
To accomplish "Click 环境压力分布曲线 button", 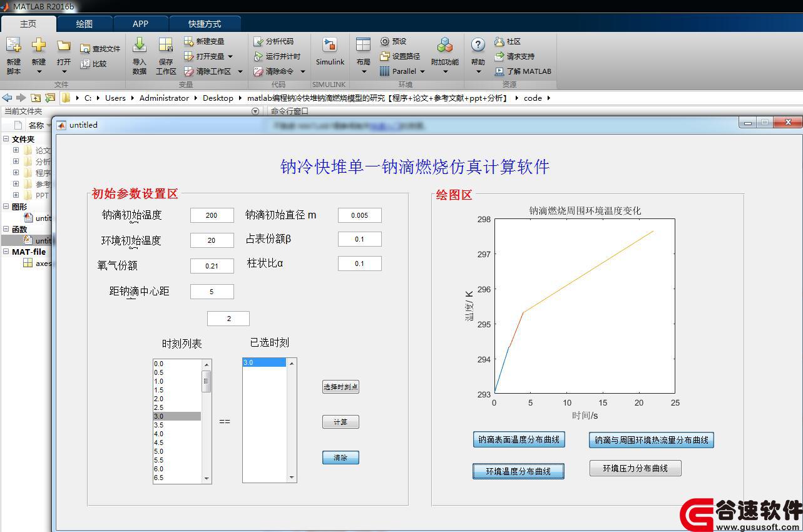I will pos(635,468).
